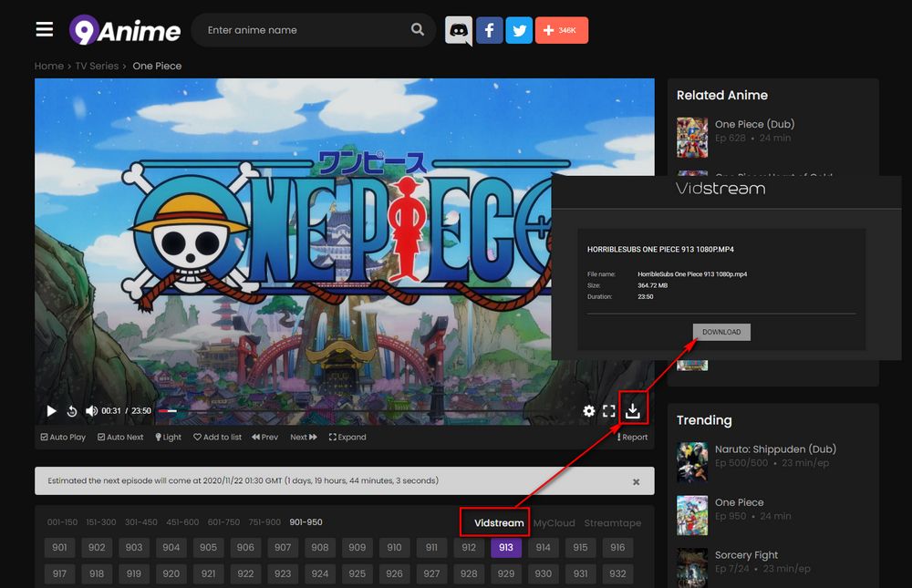
Task: Click the DOWNLOAD button in Vidstream
Action: coord(721,332)
